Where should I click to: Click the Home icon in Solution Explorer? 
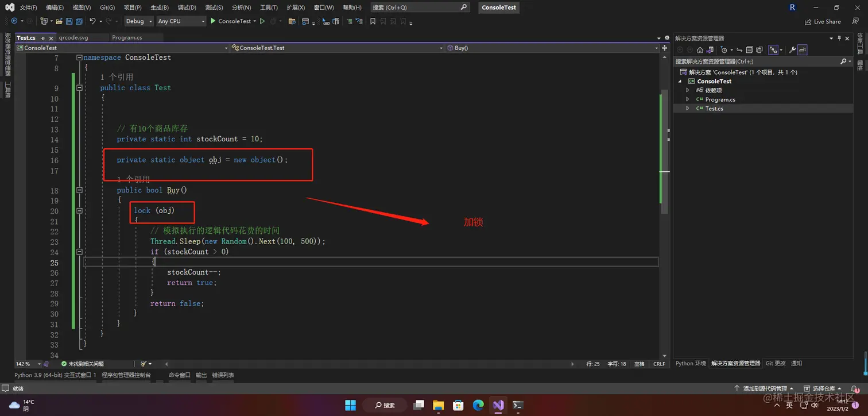[700, 50]
